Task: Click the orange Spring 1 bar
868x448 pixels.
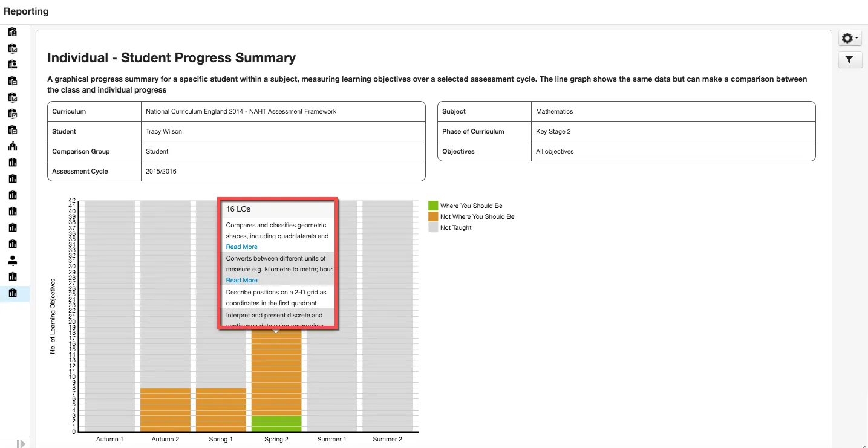Action: click(x=221, y=410)
